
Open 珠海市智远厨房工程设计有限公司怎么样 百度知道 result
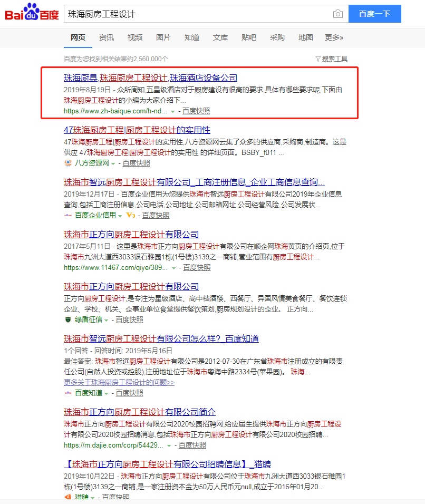pyautogui.click(x=161, y=338)
